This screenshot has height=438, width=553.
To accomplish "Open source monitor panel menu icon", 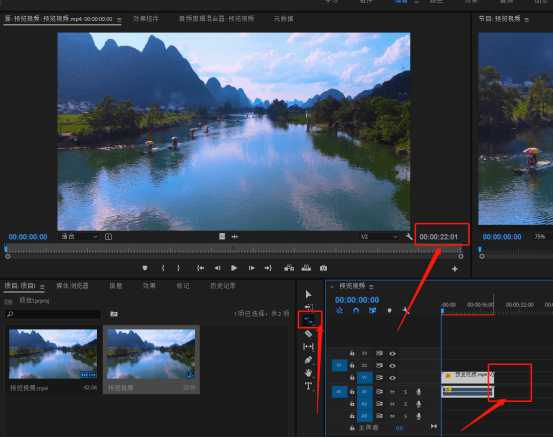I will 119,20.
